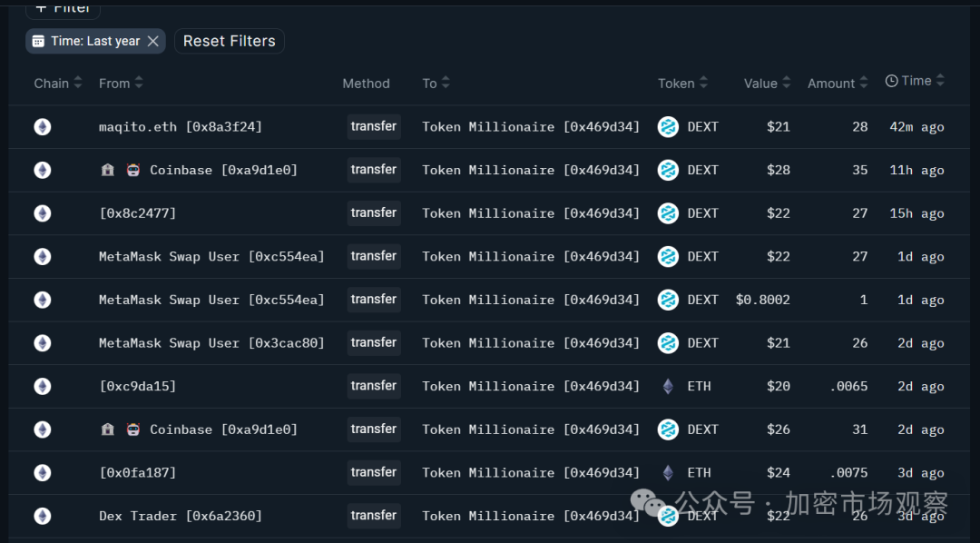Click the DEXT token icon in the $26 Coinbase row
This screenshot has height=543, width=980.
coord(668,429)
